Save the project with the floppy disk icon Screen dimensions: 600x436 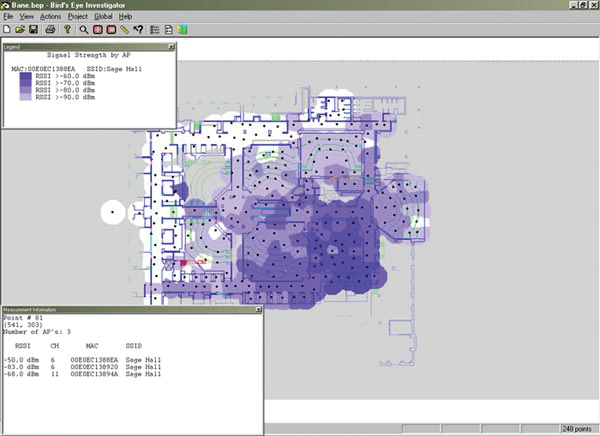[x=33, y=30]
